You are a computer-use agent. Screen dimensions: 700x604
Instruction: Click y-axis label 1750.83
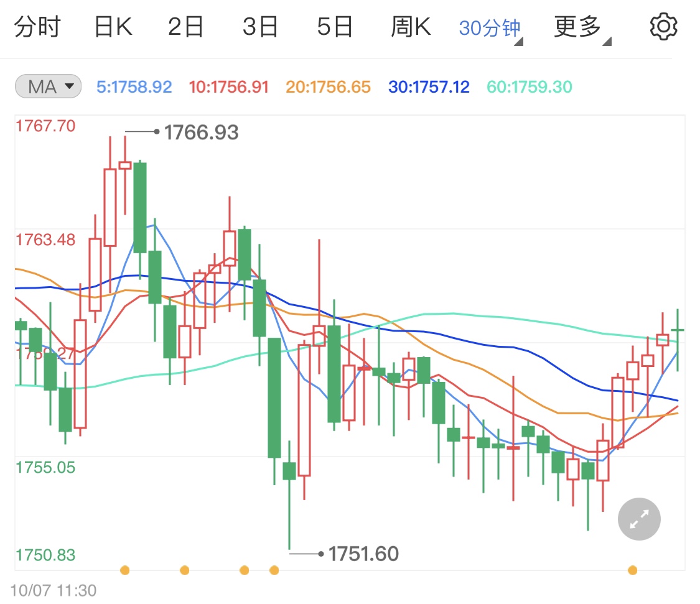pyautogui.click(x=45, y=555)
